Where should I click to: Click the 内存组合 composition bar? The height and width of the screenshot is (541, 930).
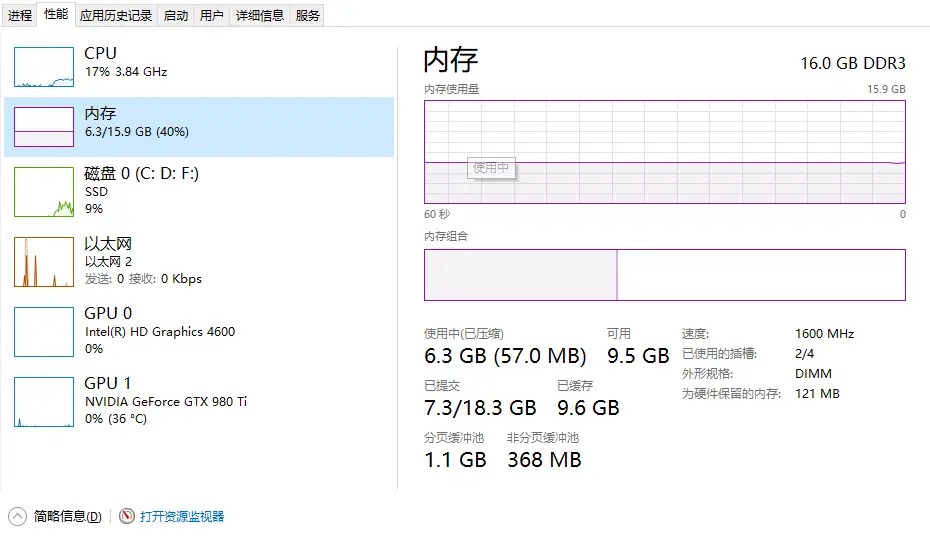664,275
